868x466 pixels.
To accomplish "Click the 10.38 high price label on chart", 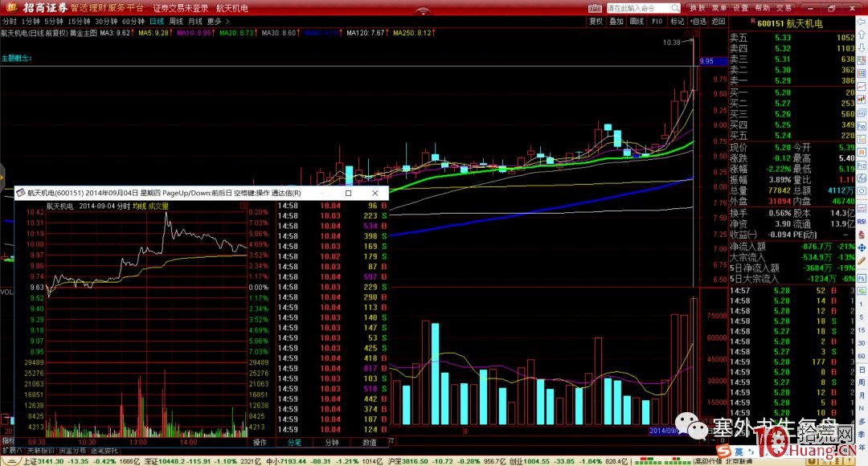I will 671,43.
